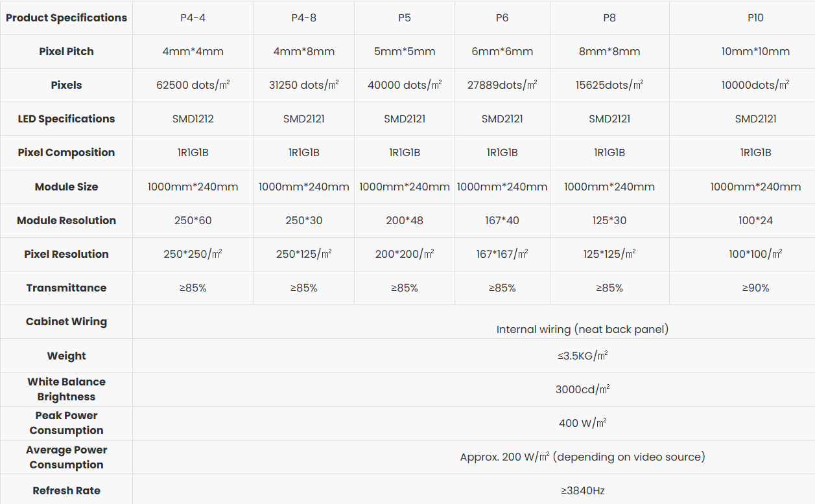Click the P6 column header
The height and width of the screenshot is (504, 815).
point(502,17)
